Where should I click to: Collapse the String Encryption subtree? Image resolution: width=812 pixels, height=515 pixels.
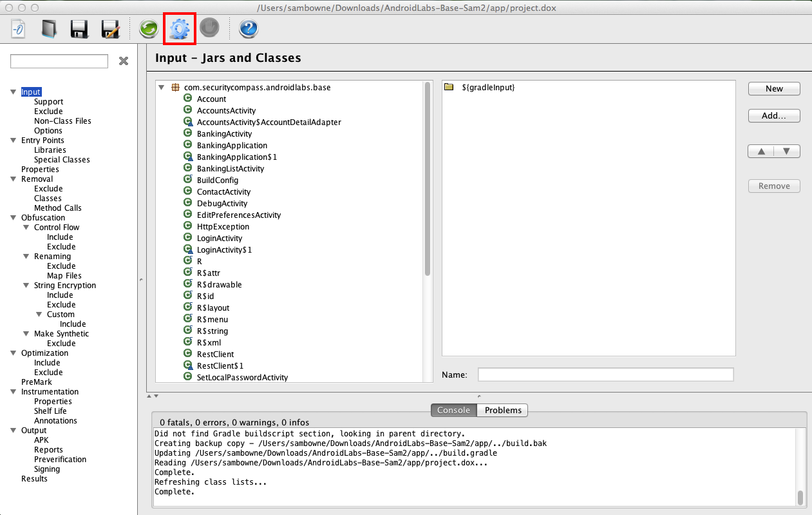coord(26,286)
